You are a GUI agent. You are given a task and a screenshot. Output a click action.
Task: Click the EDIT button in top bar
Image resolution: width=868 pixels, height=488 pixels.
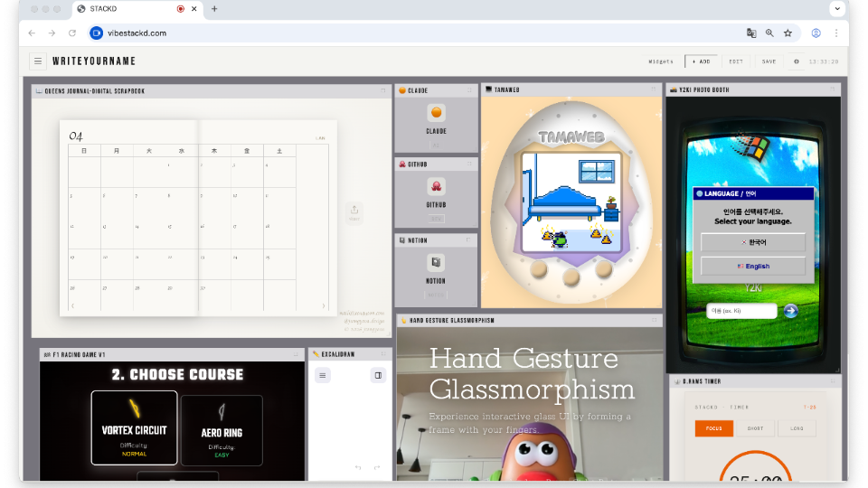[x=736, y=61]
